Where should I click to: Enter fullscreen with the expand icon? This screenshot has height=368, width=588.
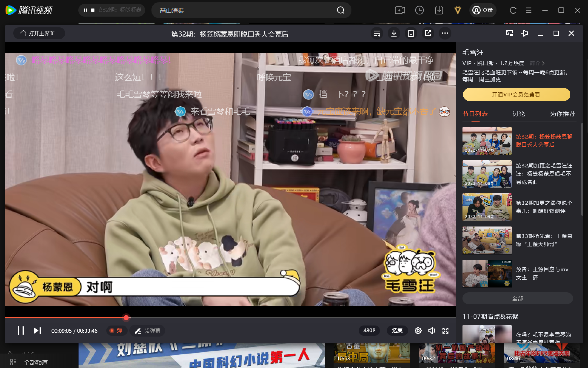pyautogui.click(x=445, y=331)
